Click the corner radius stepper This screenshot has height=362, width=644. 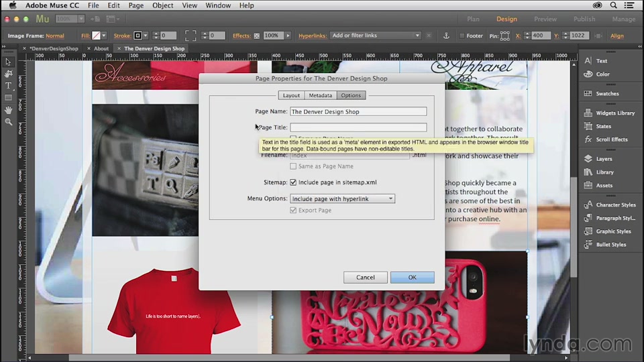tap(205, 36)
